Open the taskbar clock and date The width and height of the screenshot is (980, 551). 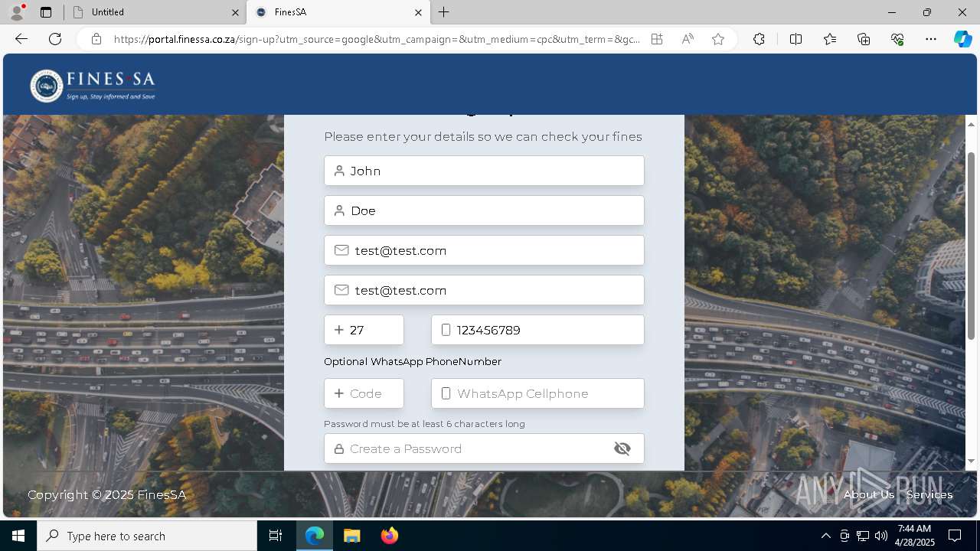(x=916, y=536)
